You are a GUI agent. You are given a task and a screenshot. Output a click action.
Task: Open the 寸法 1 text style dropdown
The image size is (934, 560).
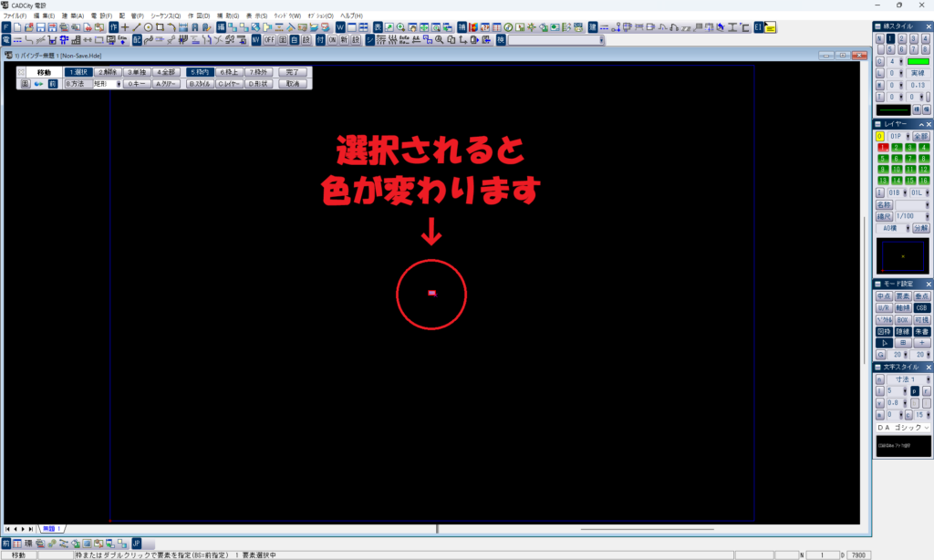click(928, 379)
